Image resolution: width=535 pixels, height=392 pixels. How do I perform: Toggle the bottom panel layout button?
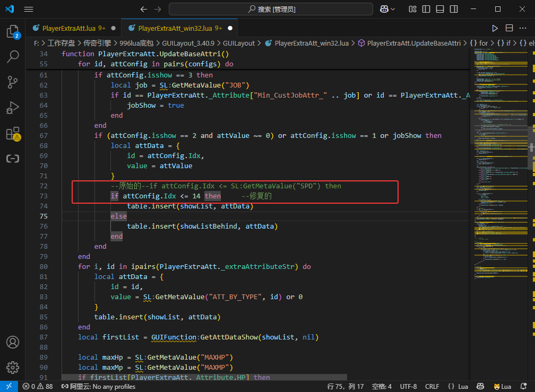[440, 9]
